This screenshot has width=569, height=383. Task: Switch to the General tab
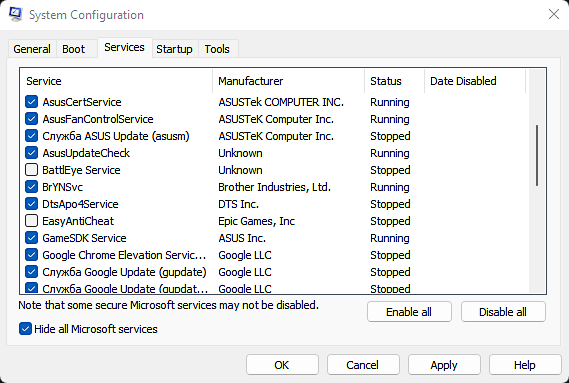tap(32, 49)
